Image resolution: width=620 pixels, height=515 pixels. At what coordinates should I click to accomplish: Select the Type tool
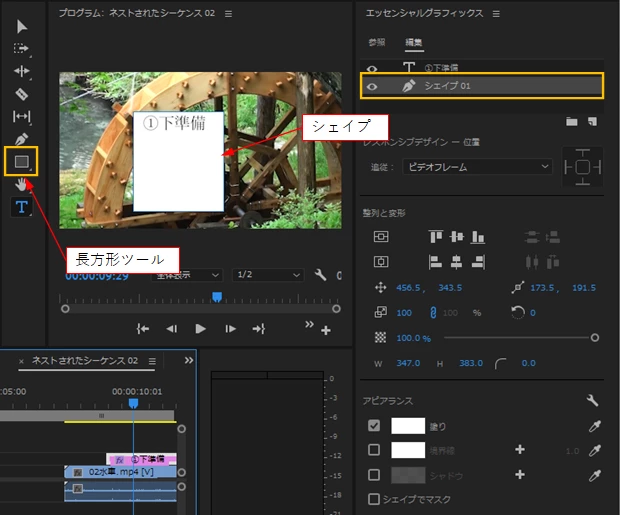click(x=21, y=207)
